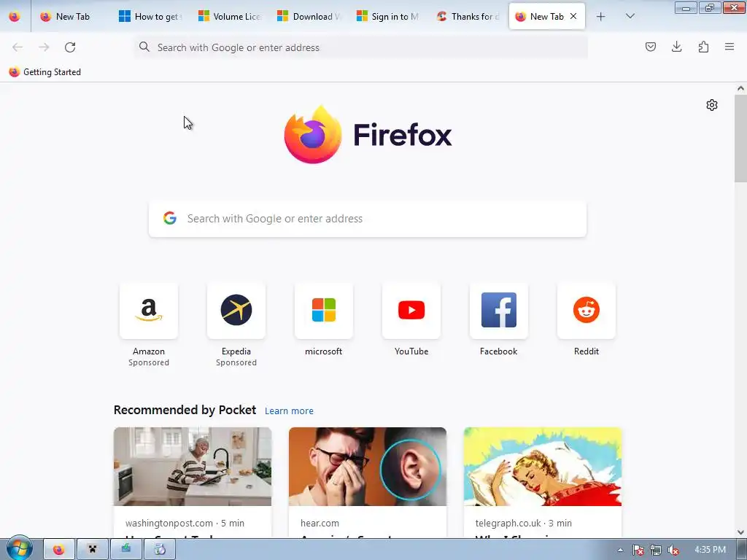The width and height of the screenshot is (747, 560).
Task: Expand the list all tabs chevron
Action: (630, 16)
